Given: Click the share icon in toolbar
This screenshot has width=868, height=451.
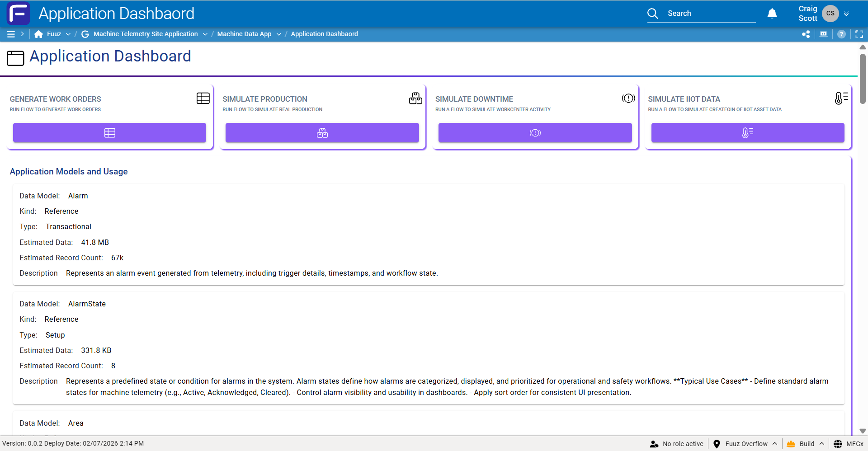Looking at the screenshot, I should point(806,34).
